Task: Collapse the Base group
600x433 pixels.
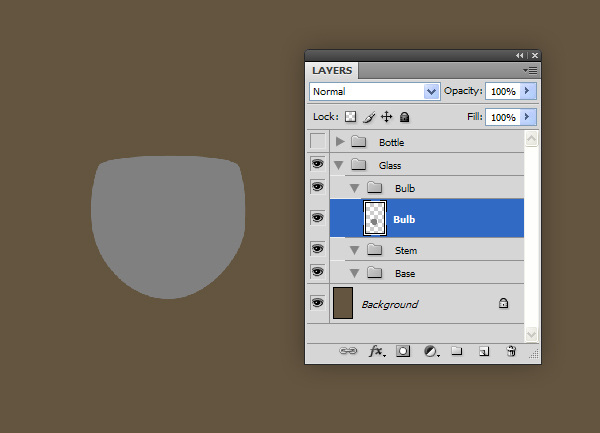Action: (355, 273)
